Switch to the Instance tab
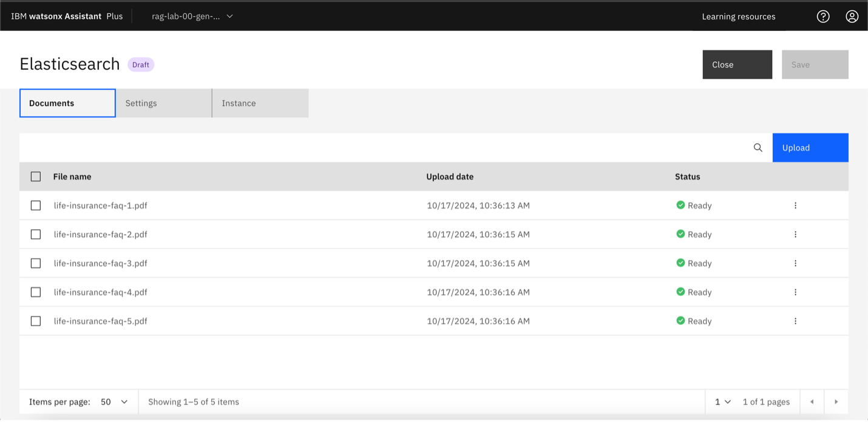This screenshot has height=422, width=868. (260, 103)
